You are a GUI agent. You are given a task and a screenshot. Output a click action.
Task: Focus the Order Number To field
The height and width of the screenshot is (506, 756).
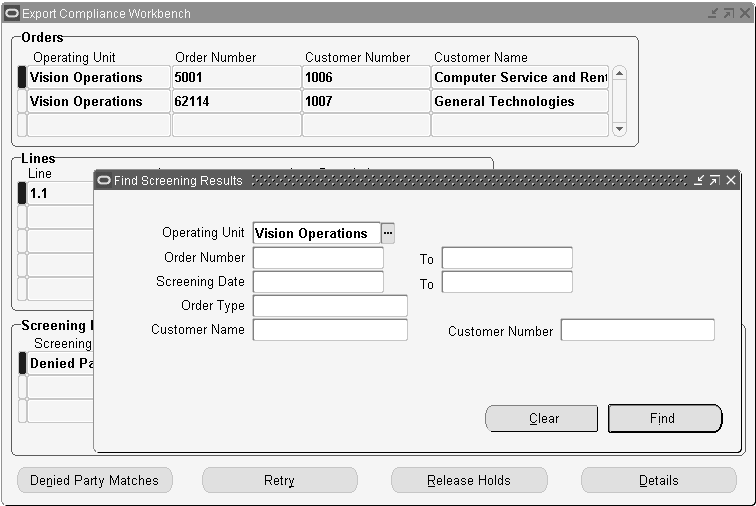pyautogui.click(x=507, y=258)
